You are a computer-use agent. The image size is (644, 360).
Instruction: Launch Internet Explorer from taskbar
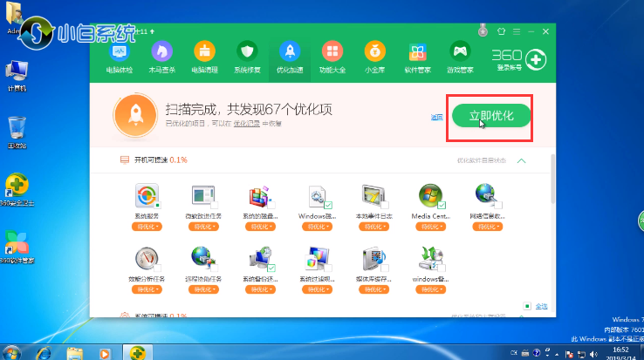(x=44, y=353)
